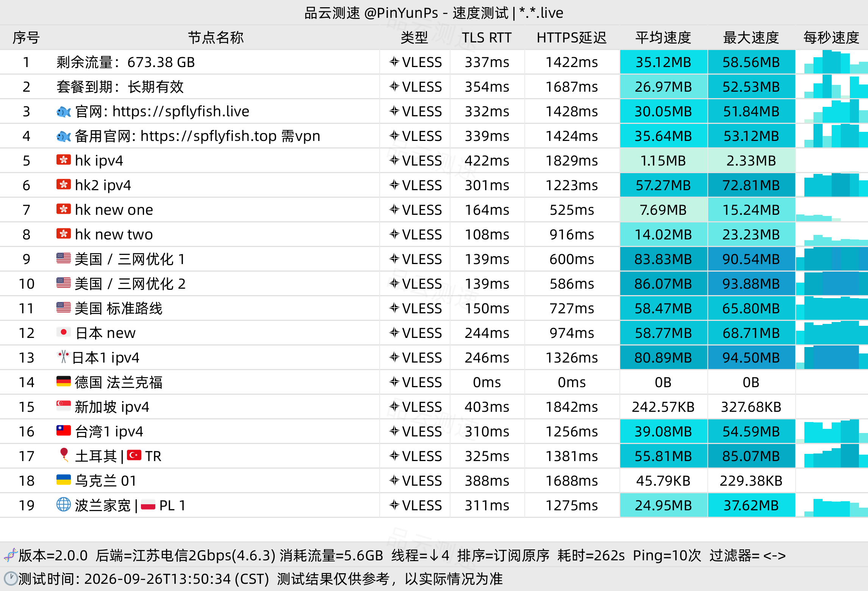Click the Hong Kong flag for hk new two

(64, 234)
